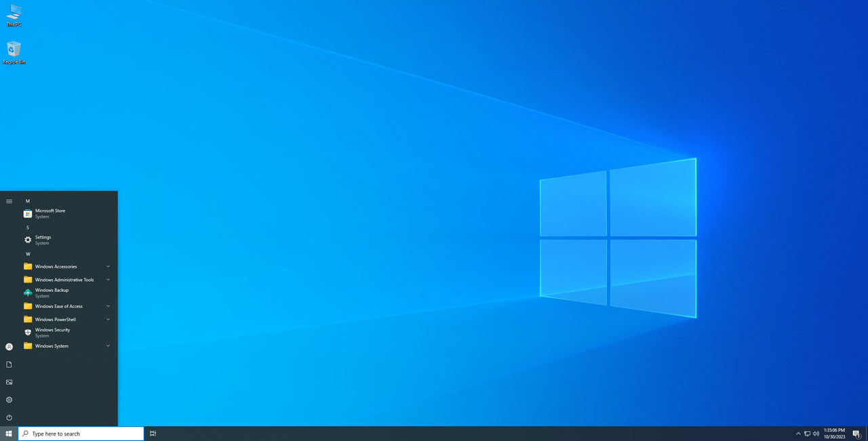Click the Windows Ease of Access folder icon

tap(28, 306)
